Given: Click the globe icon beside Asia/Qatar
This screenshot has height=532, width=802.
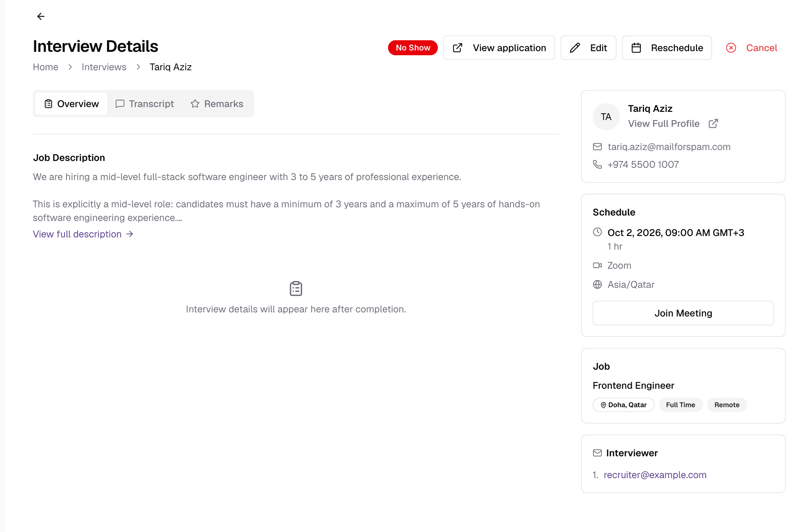Looking at the screenshot, I should [x=597, y=284].
